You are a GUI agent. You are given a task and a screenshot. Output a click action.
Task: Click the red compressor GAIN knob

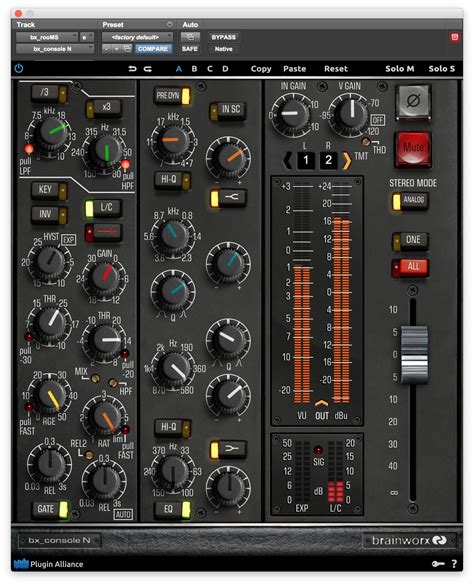105,277
